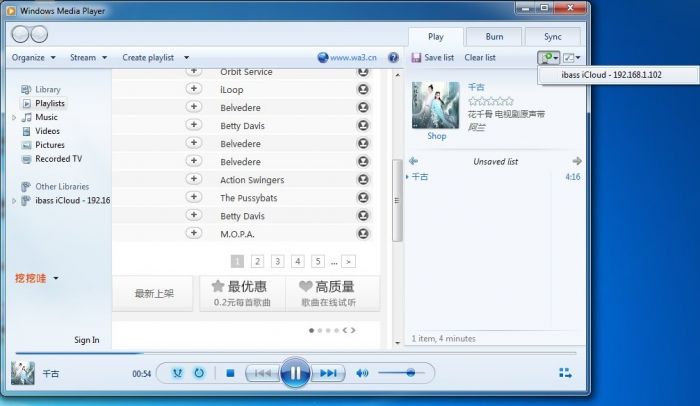This screenshot has height=406, width=700.
Task: Open Recorded TV in the navigation pane
Action: 52,159
